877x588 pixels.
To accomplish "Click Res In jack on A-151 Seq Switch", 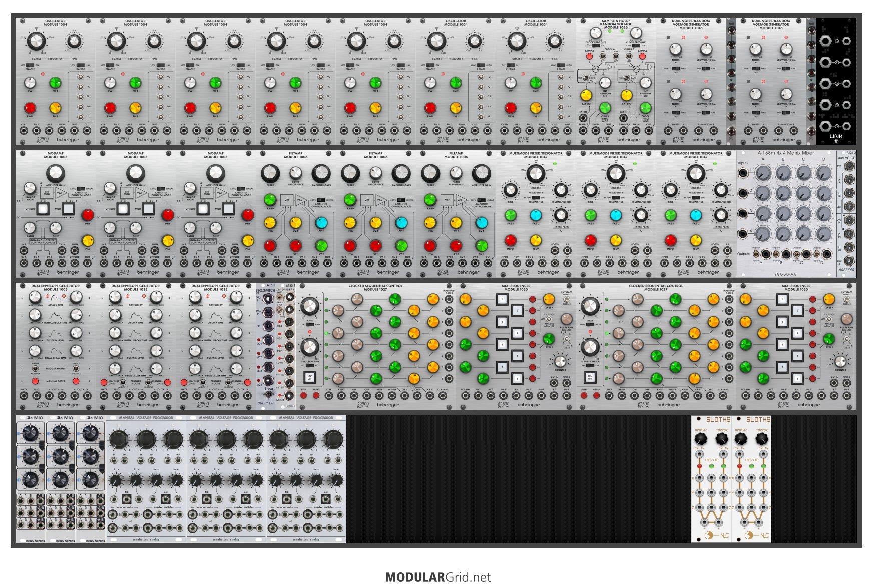I will tap(268, 313).
